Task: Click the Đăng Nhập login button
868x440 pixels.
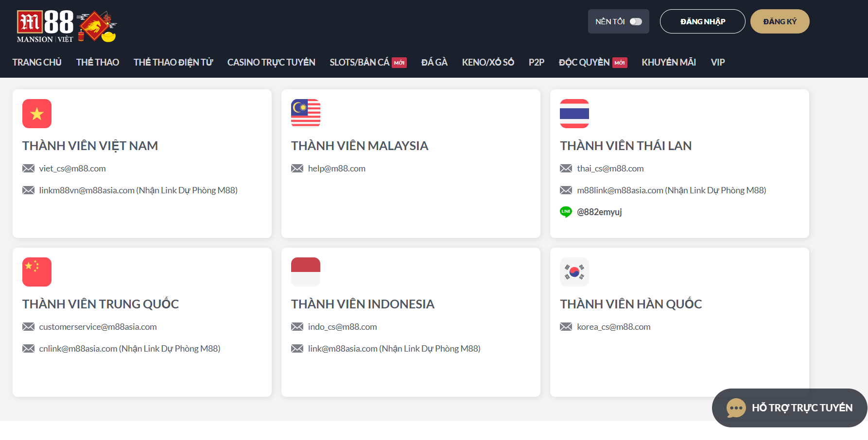Action: coord(702,21)
